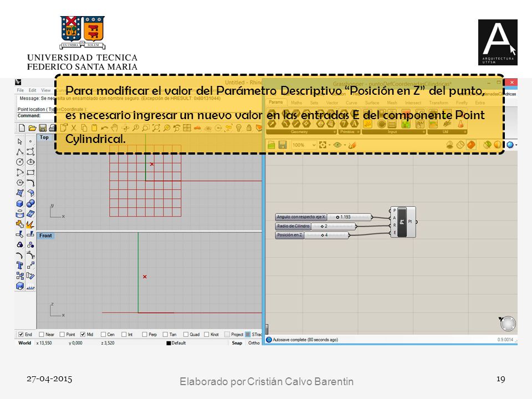Select the Box solid tool
This screenshot has height=399, width=532.
(20, 203)
